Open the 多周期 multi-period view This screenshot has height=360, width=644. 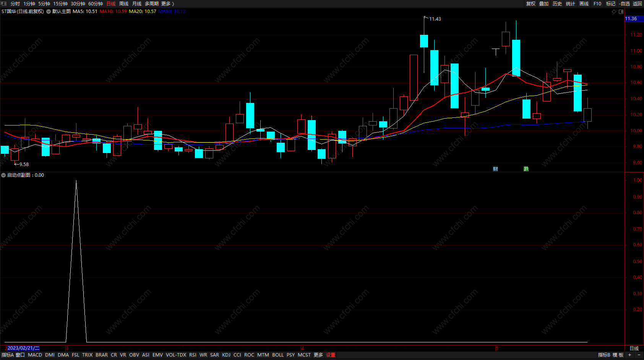click(151, 3)
